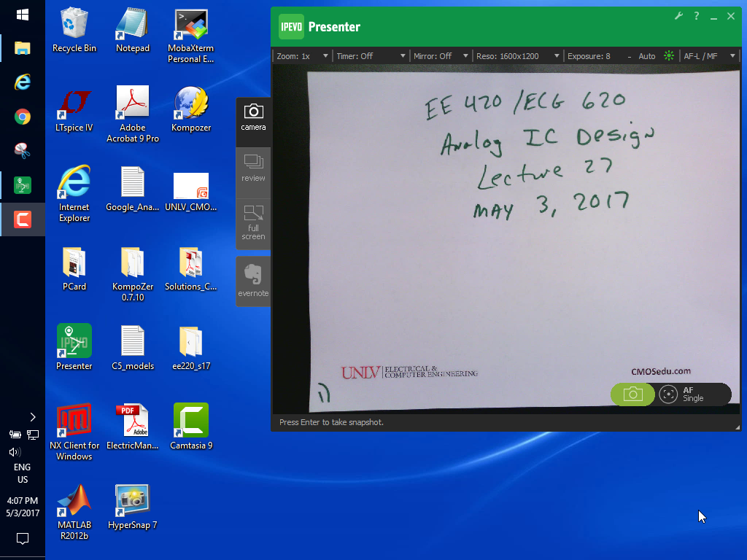This screenshot has width=747, height=560.
Task: Close the Presenter window
Action: 731,16
